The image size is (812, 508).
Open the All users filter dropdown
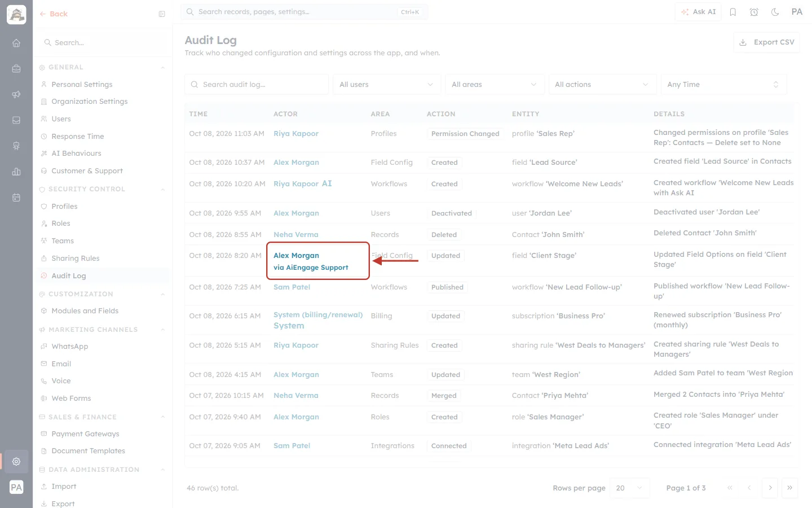point(386,85)
